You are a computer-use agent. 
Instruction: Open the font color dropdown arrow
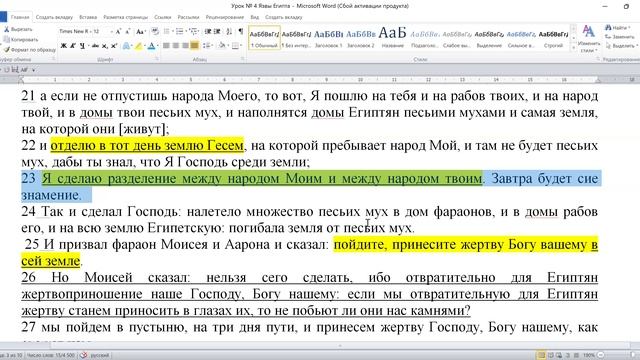pyautogui.click(x=158, y=46)
